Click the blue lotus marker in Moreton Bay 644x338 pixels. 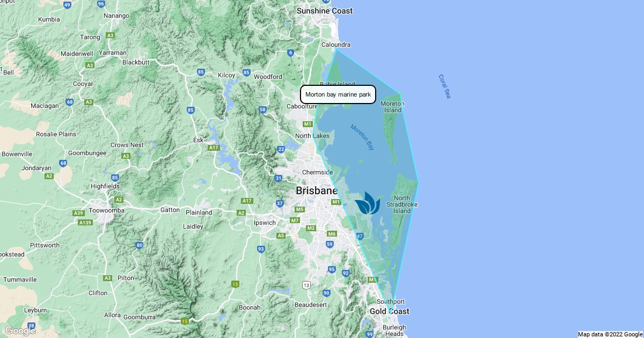pos(367,203)
